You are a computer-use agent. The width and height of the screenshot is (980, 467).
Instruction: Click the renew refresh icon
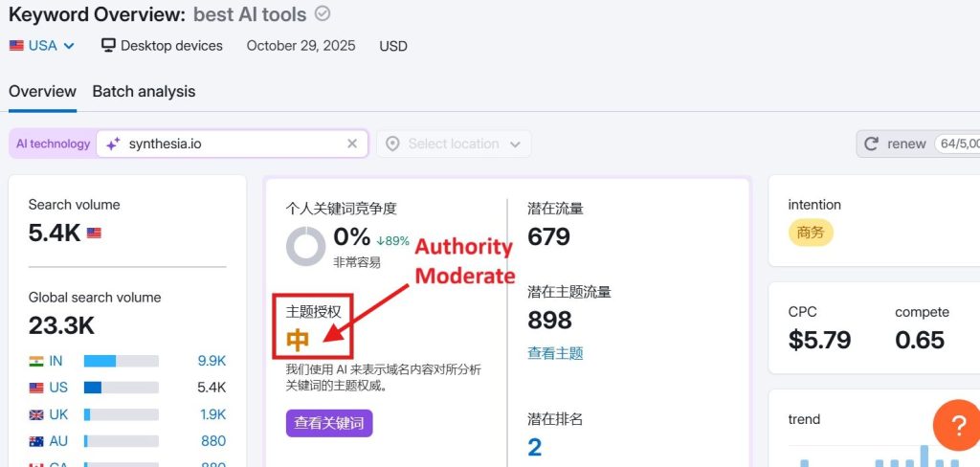pos(871,144)
